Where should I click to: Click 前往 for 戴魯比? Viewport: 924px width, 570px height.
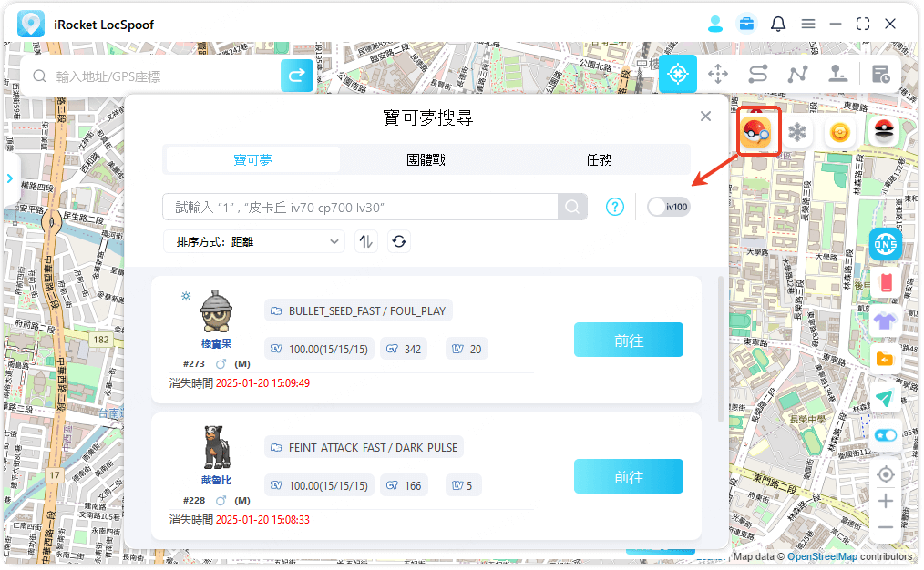click(x=628, y=476)
